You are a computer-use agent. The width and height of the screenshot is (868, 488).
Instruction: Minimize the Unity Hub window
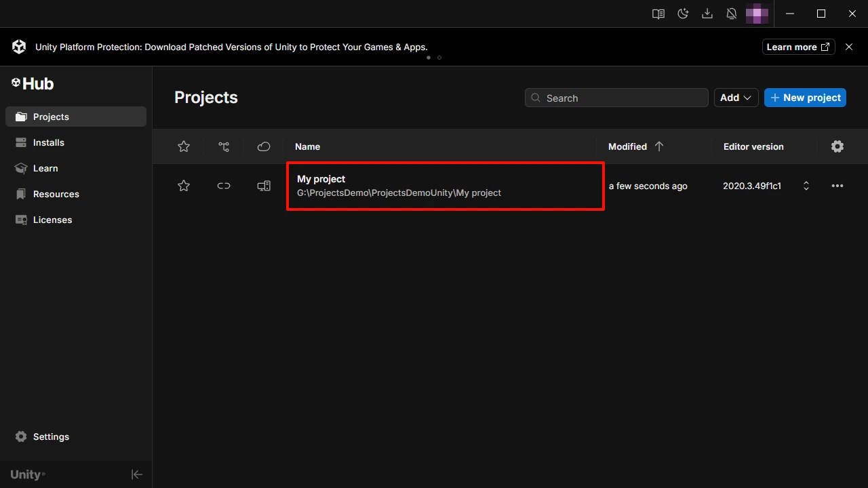(790, 14)
